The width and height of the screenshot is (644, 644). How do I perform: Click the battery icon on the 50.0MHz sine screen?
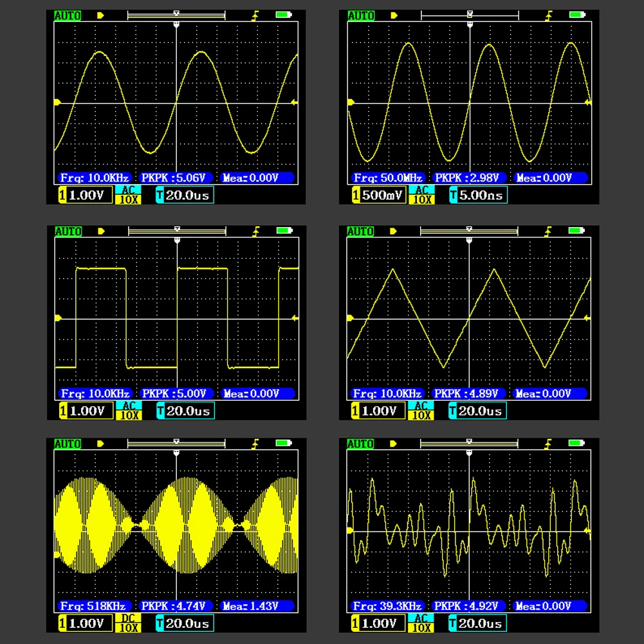[x=577, y=15]
